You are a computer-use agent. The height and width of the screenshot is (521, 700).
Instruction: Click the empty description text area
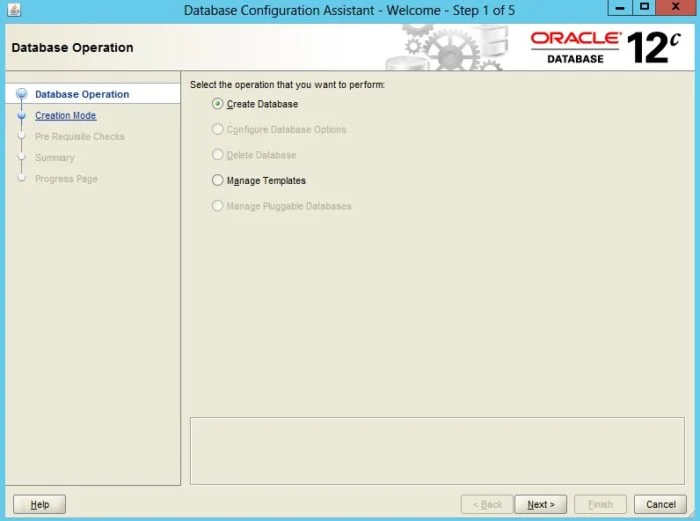click(437, 451)
